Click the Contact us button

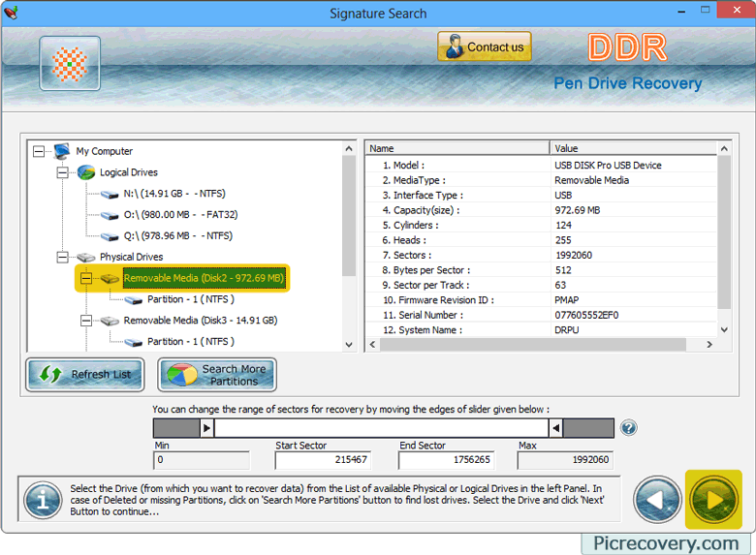(484, 46)
